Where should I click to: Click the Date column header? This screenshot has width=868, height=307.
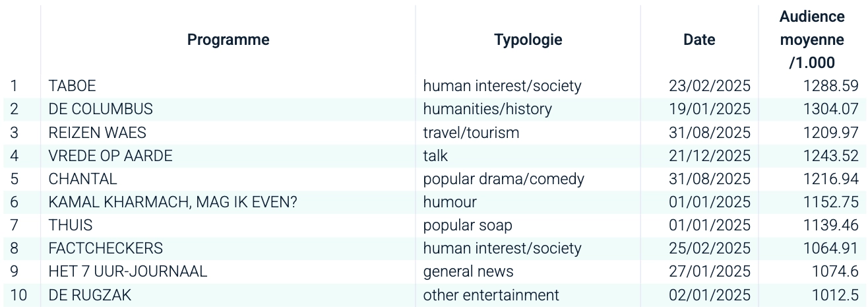pos(699,40)
